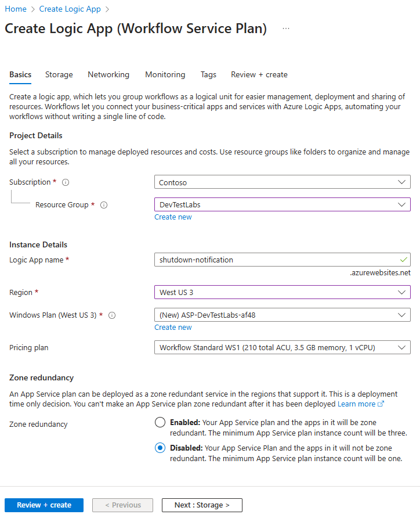Open the Monitoring tab
Screen dimensions: 420x518
coord(165,74)
